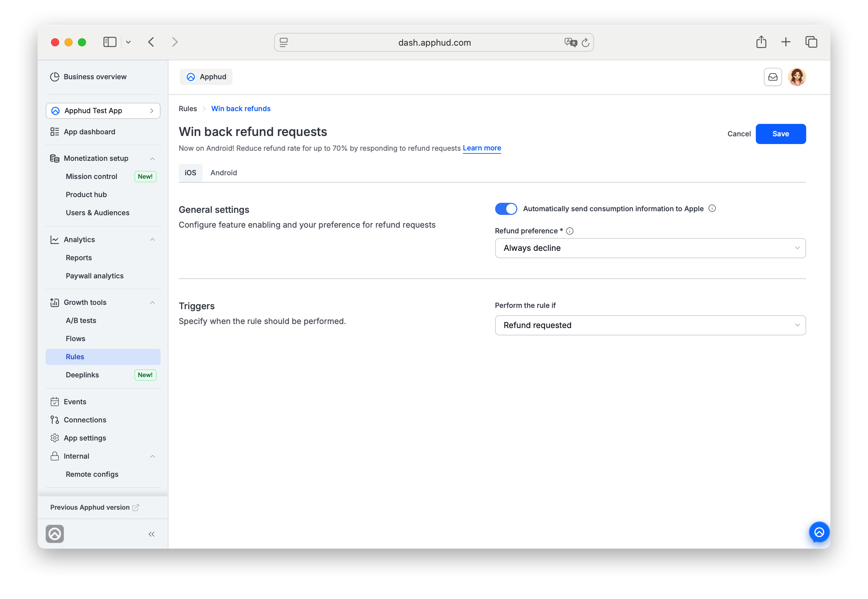Collapse the Growth tools section
The width and height of the screenshot is (868, 599).
tap(153, 303)
